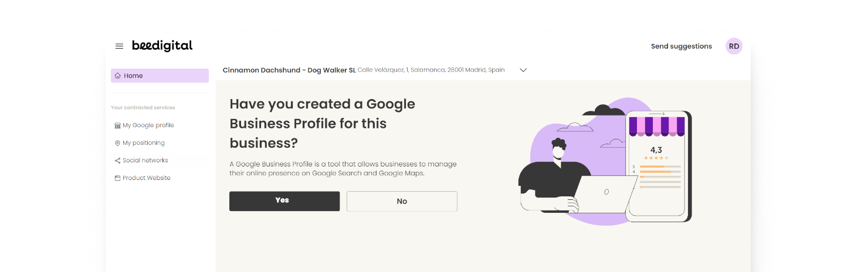Click Send suggestions link
This screenshot has width=868, height=272.
pos(681,46)
